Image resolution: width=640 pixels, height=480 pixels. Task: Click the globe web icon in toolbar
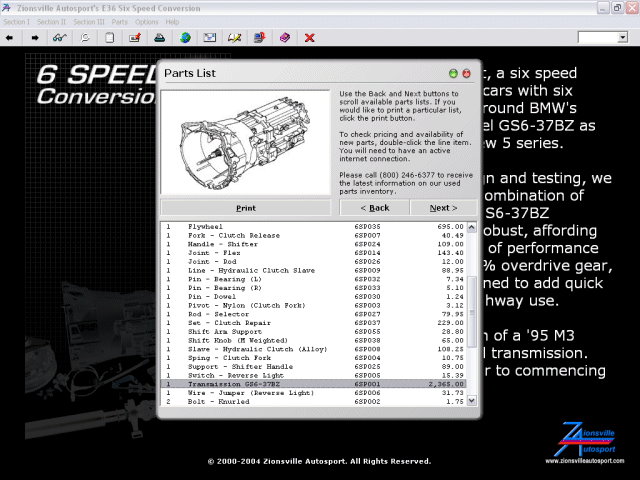point(185,38)
